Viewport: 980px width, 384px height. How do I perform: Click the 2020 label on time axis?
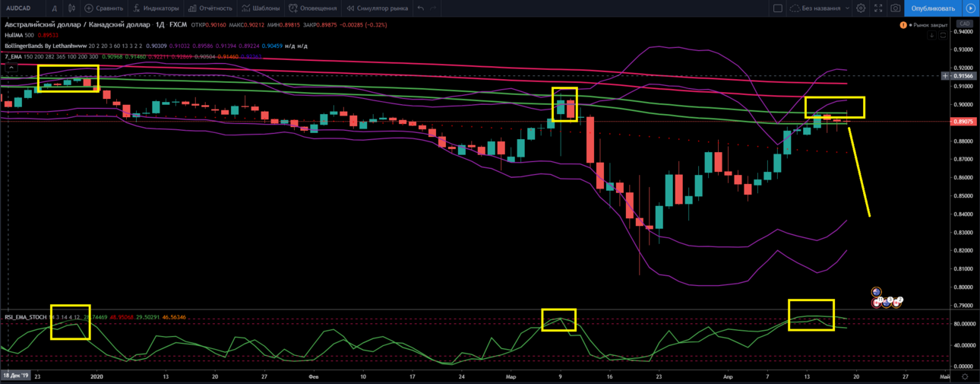(96, 376)
